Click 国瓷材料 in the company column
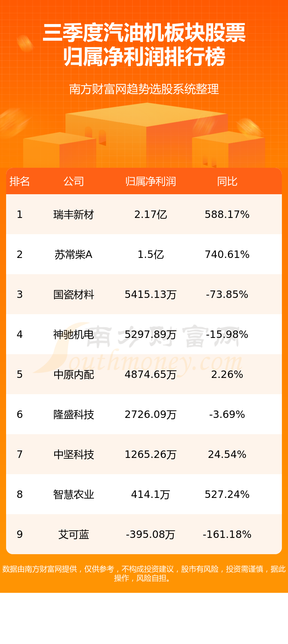The height and width of the screenshot is (644, 288). coord(74,295)
